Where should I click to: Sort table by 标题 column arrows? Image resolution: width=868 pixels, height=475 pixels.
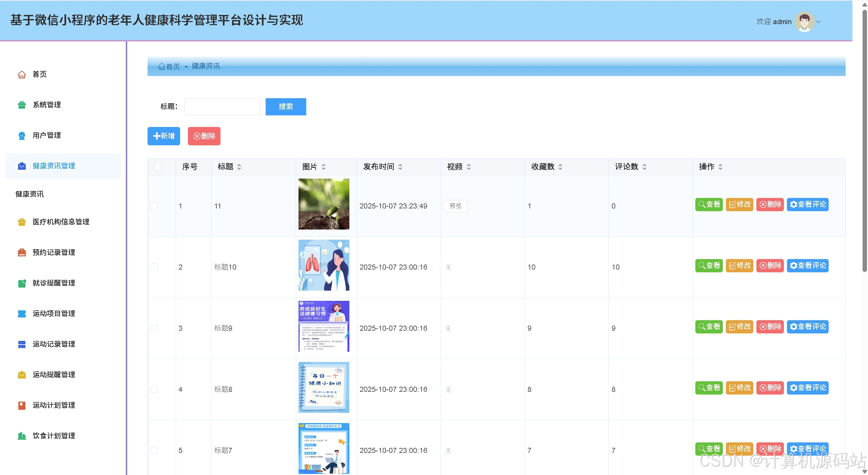(239, 167)
